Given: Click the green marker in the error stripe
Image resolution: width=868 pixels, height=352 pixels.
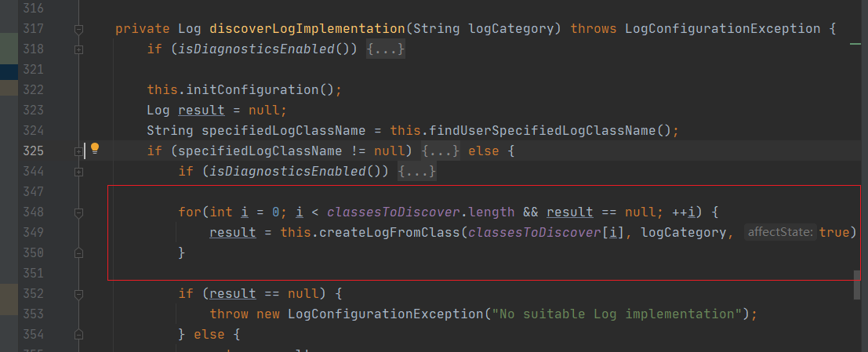Looking at the screenshot, I should coord(856,46).
